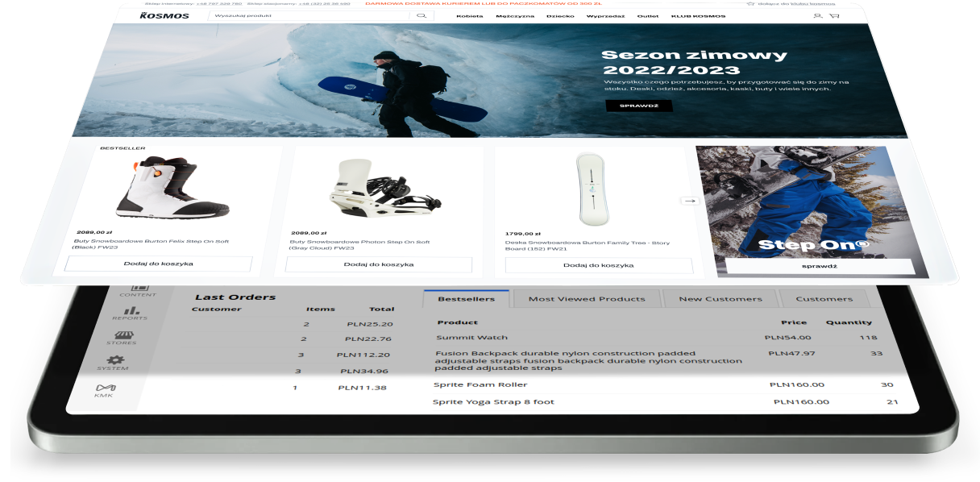The width and height of the screenshot is (980, 482).
Task: Click the product carousel next arrow
Action: (x=690, y=201)
